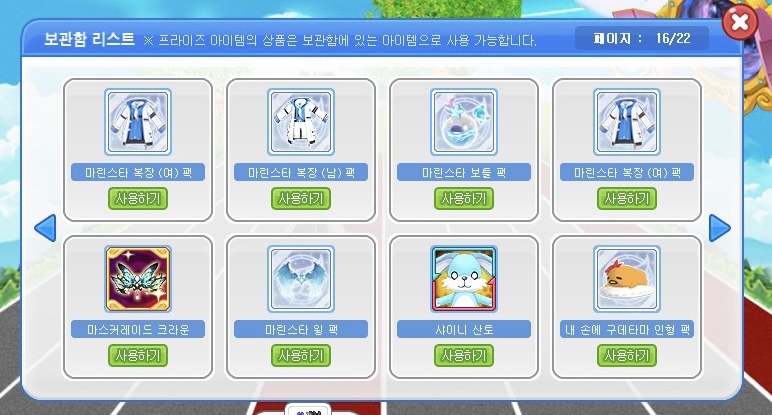Go to previous page with left arrow

pyautogui.click(x=45, y=228)
